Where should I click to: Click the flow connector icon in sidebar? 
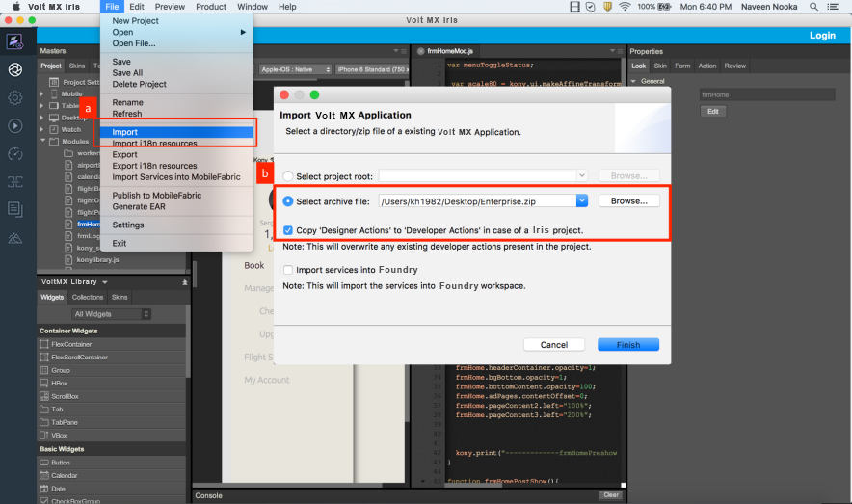[x=15, y=182]
